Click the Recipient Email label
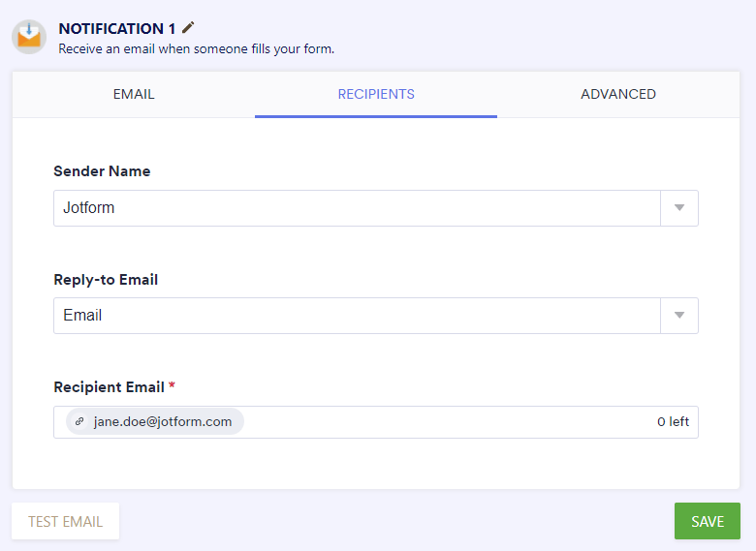Screen dimensions: 756x551 coord(109,387)
